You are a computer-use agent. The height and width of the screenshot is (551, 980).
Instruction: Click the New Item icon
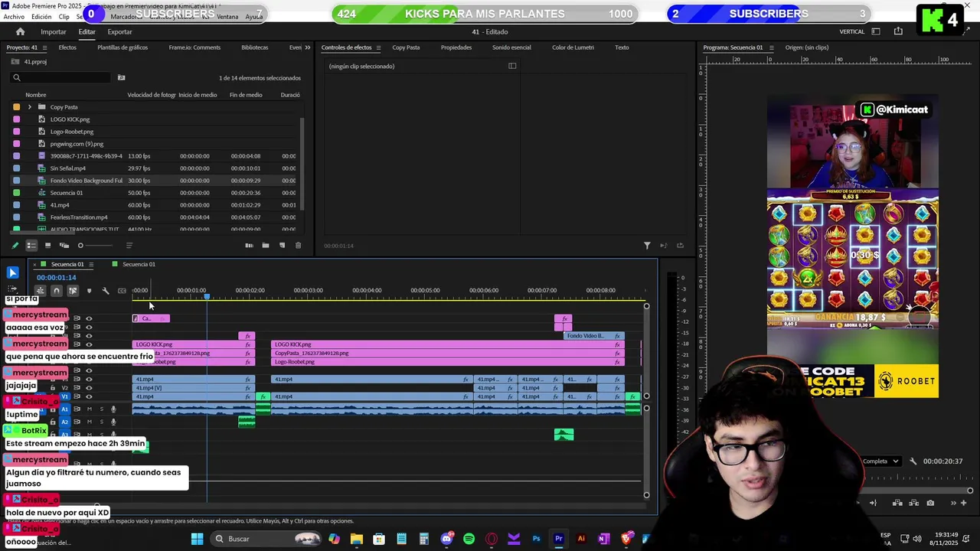[x=282, y=246]
